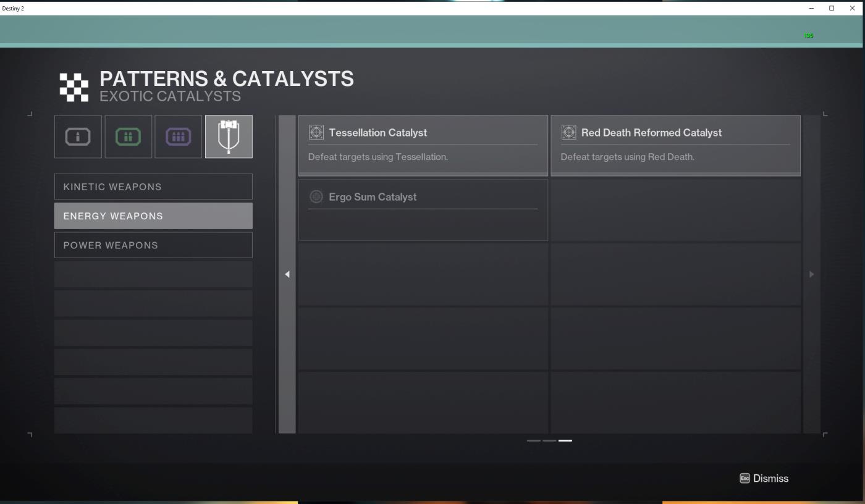Click the Esc key icon beside Dismiss
Viewport: 865px width, 504px height.
tap(745, 478)
